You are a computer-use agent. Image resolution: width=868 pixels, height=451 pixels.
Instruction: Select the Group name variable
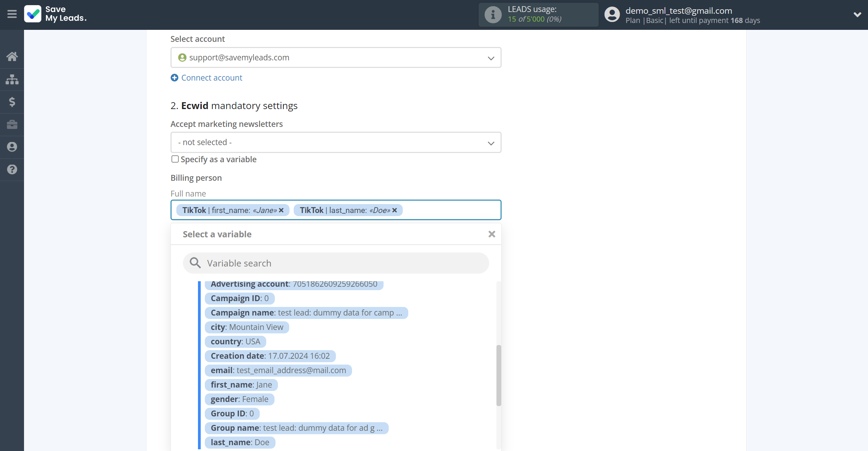pyautogui.click(x=296, y=428)
